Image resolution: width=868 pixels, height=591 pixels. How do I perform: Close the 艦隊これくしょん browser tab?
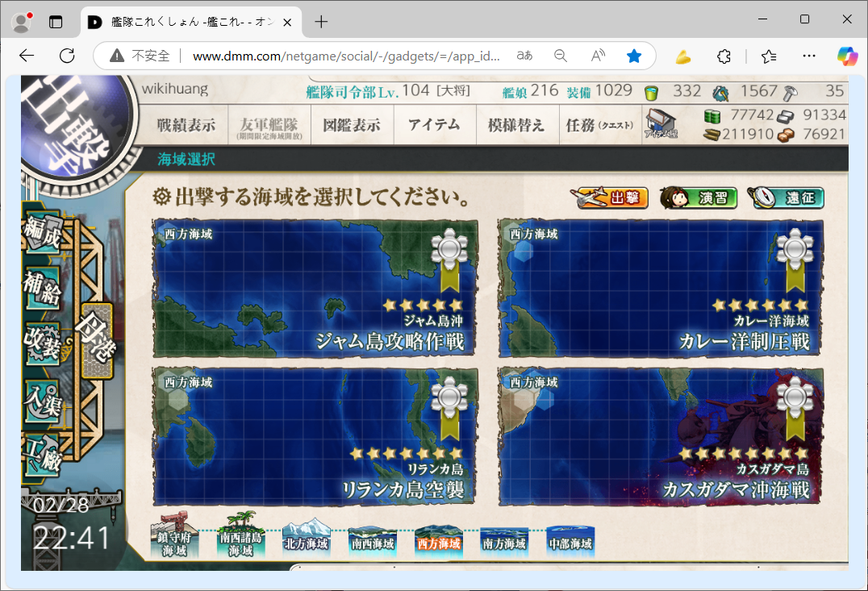pyautogui.click(x=287, y=23)
